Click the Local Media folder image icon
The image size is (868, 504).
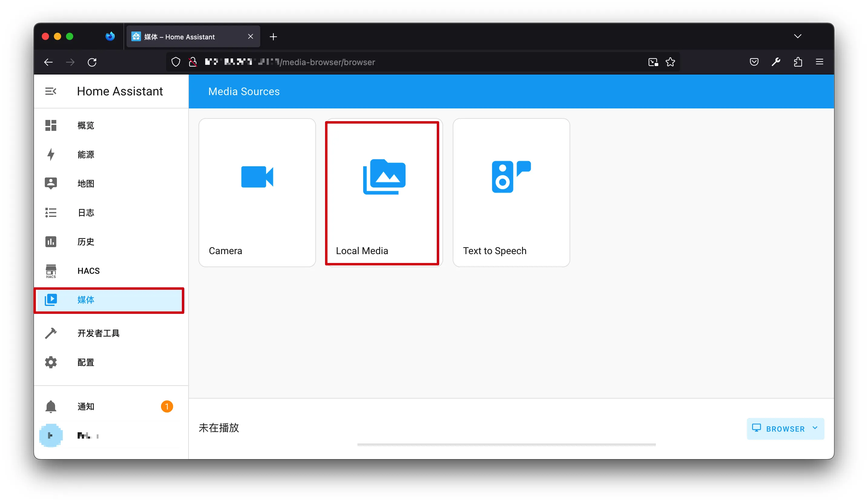(384, 177)
